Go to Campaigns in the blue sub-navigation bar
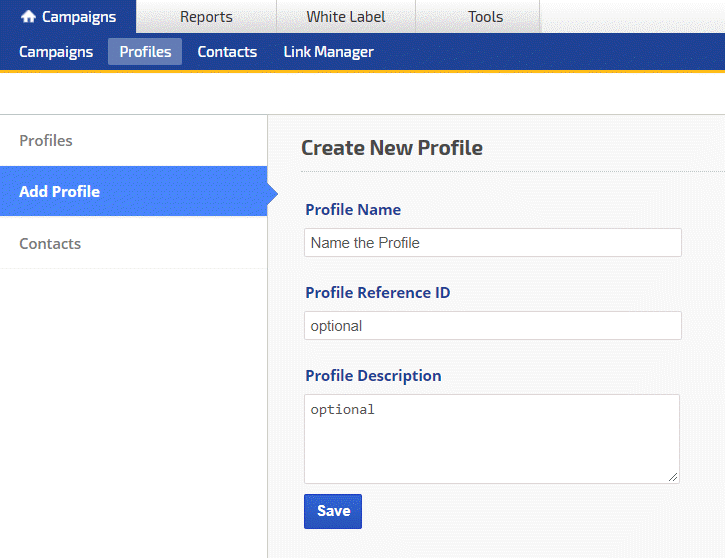The width and height of the screenshot is (725, 558). 56,52
